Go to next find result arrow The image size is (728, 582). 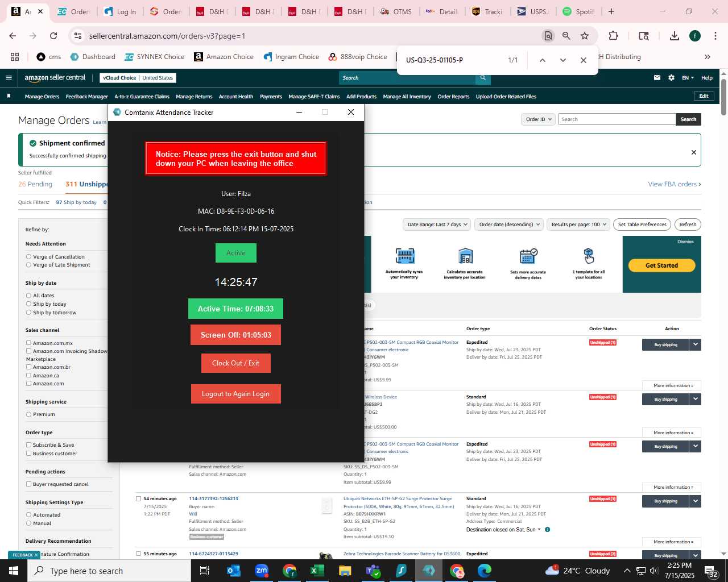(x=562, y=60)
